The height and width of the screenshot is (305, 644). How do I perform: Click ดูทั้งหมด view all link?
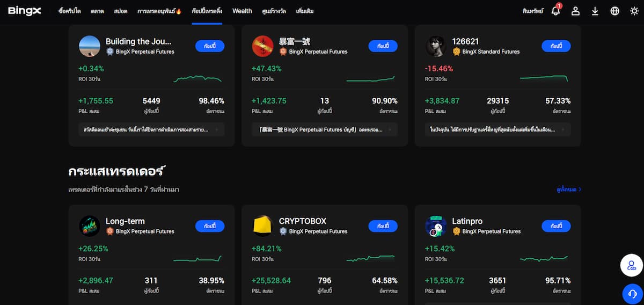(x=569, y=190)
